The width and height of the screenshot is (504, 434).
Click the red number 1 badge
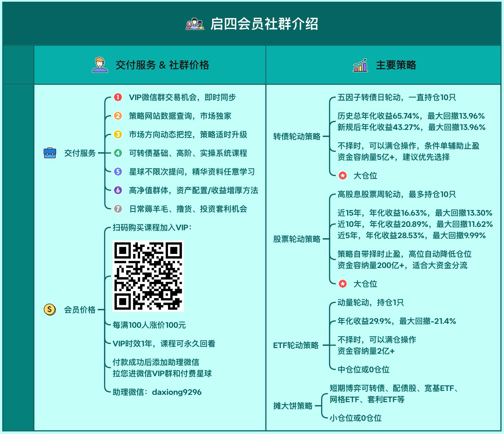(x=118, y=97)
